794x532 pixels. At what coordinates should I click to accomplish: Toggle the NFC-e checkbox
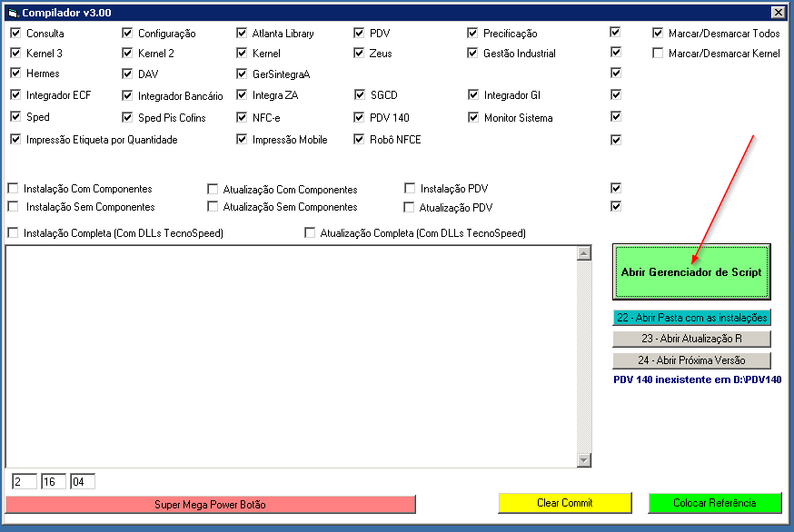click(242, 117)
